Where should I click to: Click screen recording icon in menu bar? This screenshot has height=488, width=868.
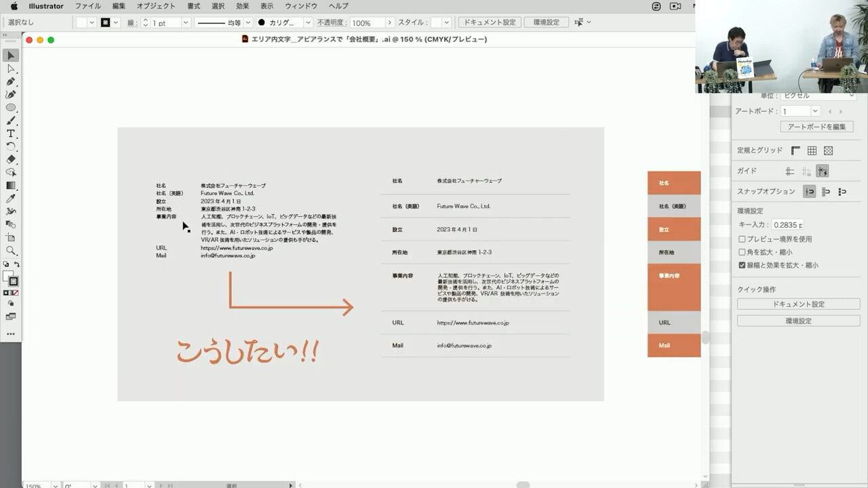pos(675,6)
